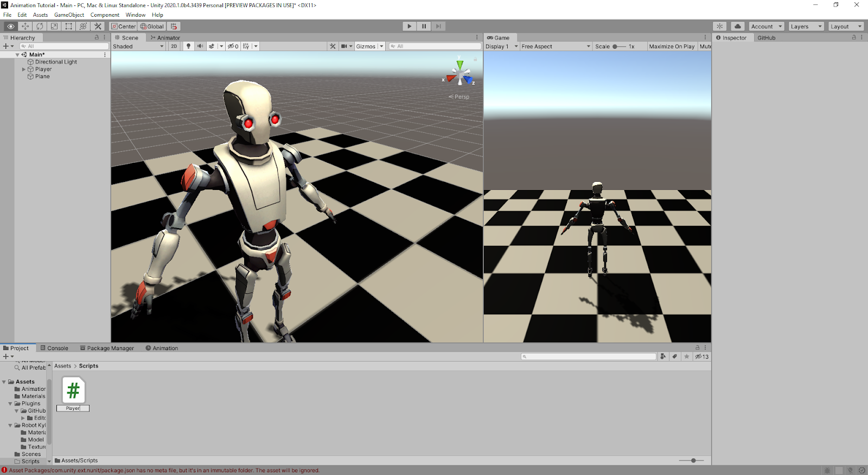This screenshot has height=475, width=868.
Task: Toggle Maximize On Play
Action: pyautogui.click(x=672, y=46)
